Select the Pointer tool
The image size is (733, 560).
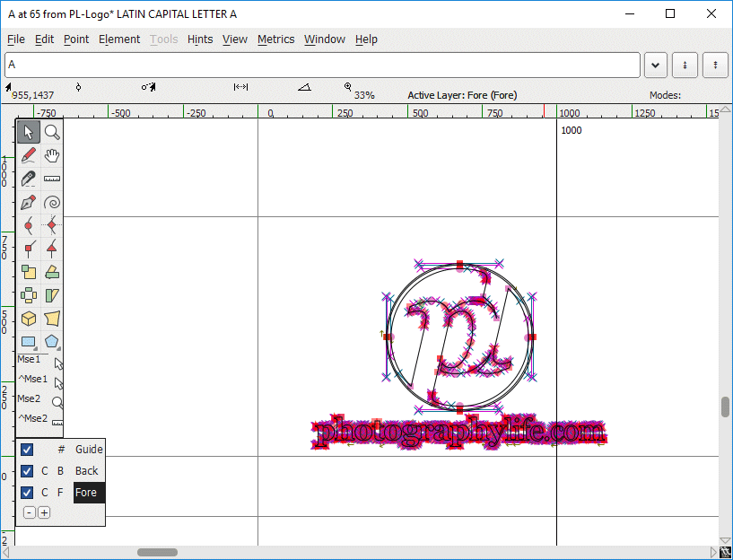(29, 132)
